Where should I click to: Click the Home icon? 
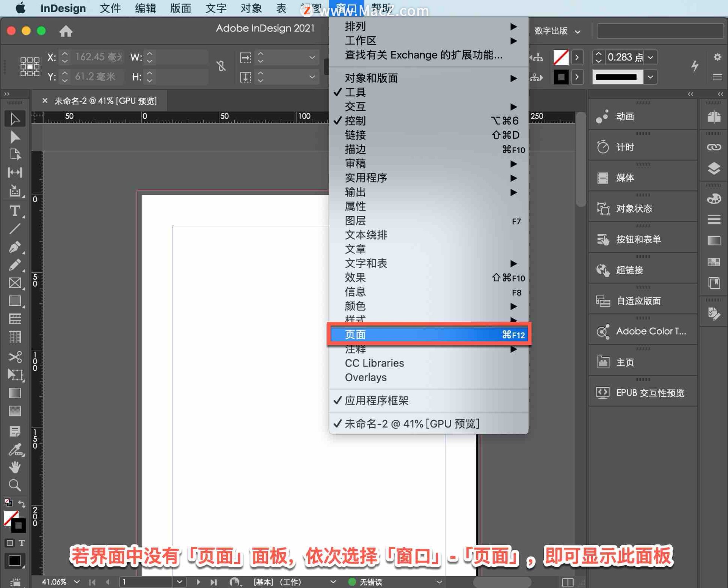tap(66, 31)
